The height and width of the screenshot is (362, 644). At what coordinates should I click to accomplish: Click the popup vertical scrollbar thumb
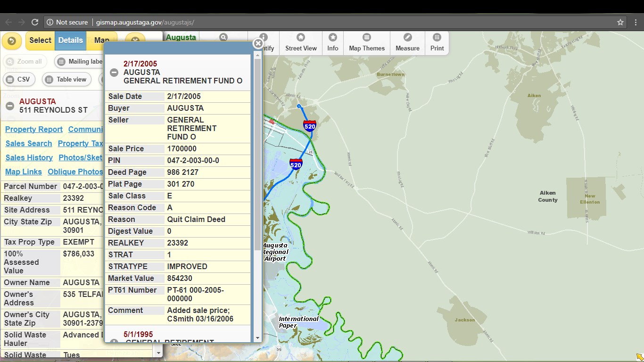point(257,154)
